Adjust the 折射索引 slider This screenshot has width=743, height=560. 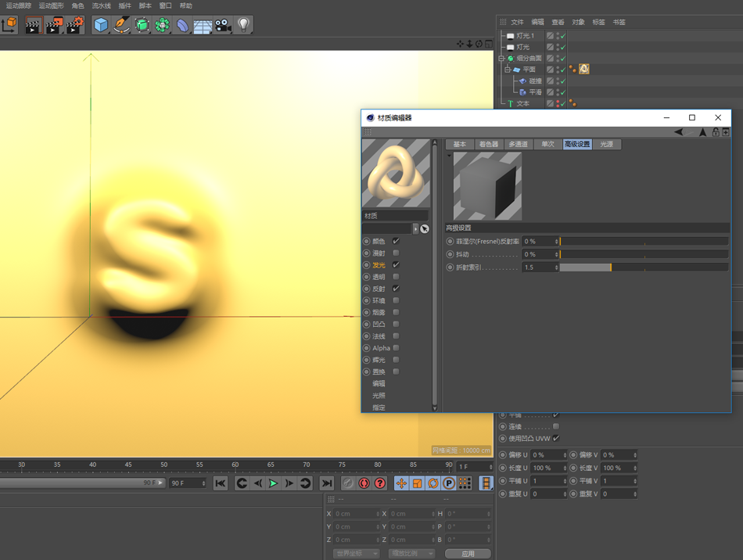point(644,267)
